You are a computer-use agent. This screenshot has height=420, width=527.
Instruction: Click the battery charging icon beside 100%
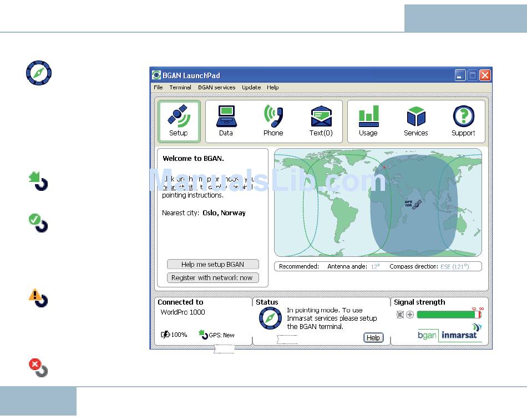165,334
